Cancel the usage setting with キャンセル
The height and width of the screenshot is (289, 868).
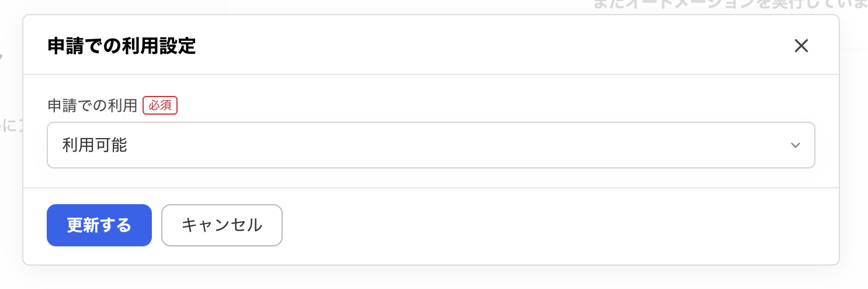[221, 225]
